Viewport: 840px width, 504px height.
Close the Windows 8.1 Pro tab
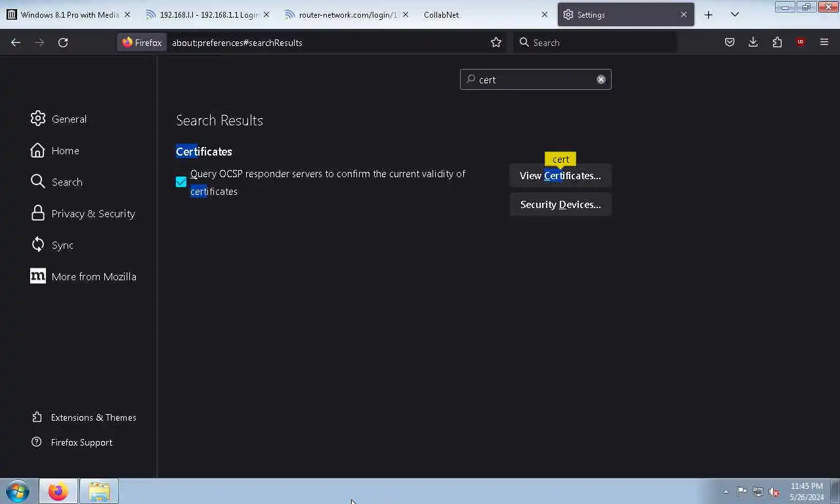[127, 14]
